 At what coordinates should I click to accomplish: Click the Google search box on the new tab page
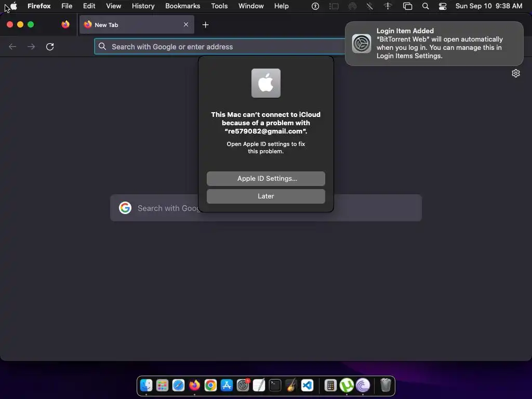[x=265, y=208]
